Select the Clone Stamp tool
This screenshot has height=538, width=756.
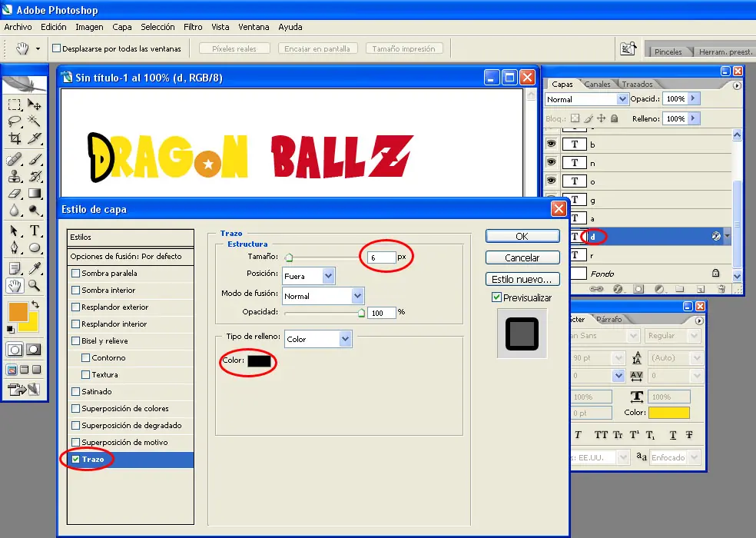coord(15,177)
